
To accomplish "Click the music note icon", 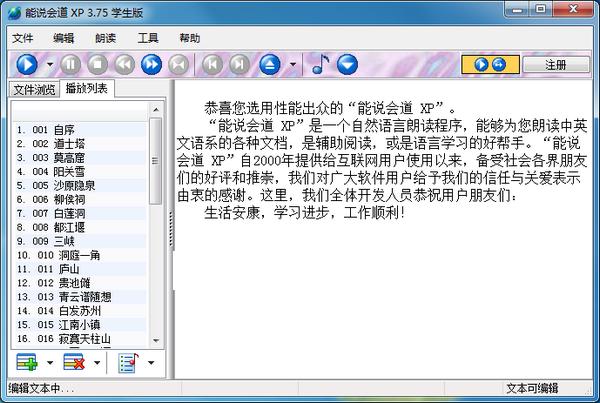I will click(x=321, y=64).
